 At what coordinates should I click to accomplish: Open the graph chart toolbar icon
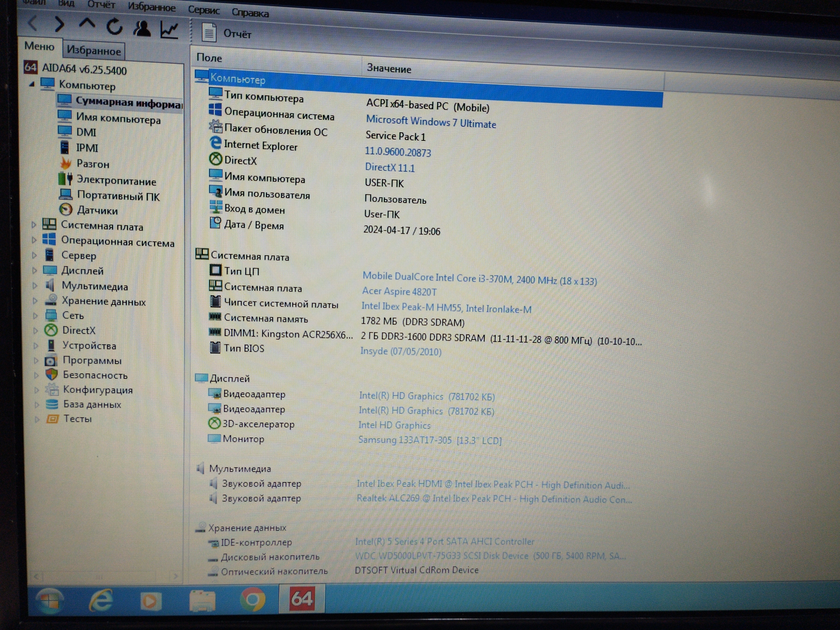point(170,30)
